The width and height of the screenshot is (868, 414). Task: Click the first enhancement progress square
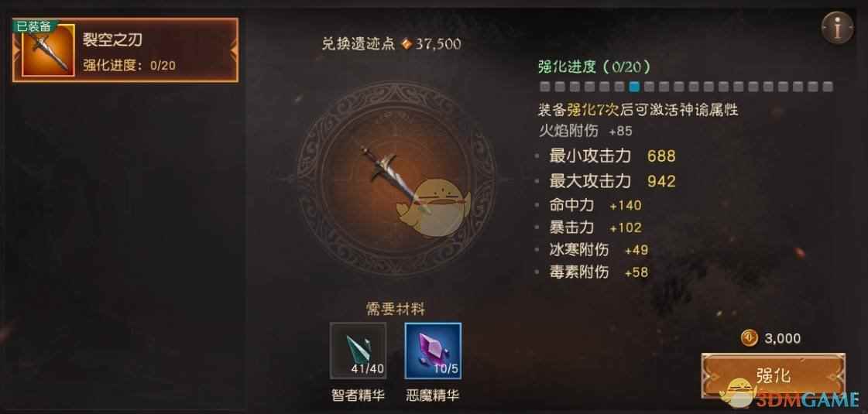[x=545, y=87]
